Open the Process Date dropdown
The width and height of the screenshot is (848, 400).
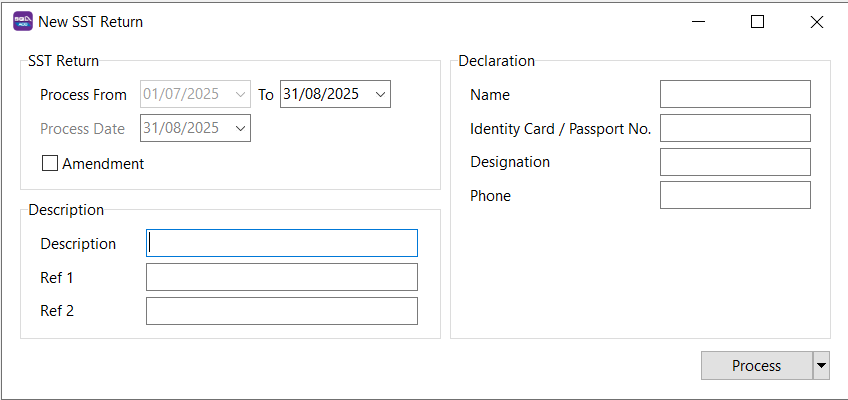240,128
